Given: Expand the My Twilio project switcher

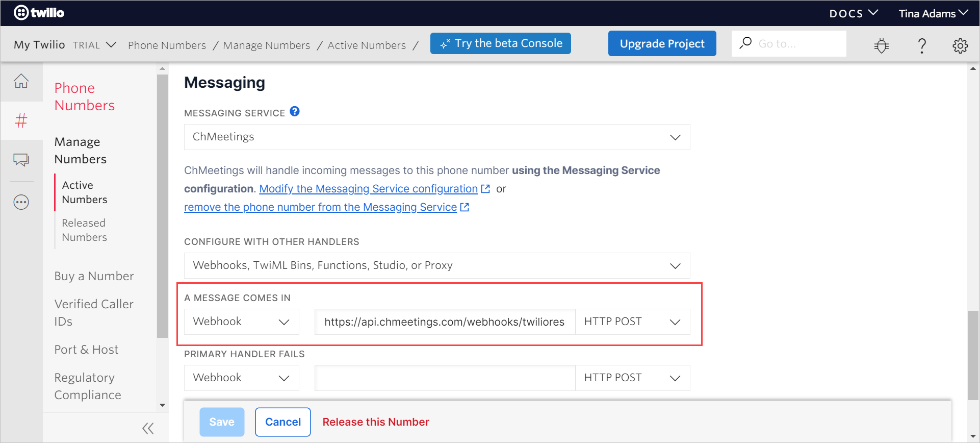Looking at the screenshot, I should [x=111, y=45].
